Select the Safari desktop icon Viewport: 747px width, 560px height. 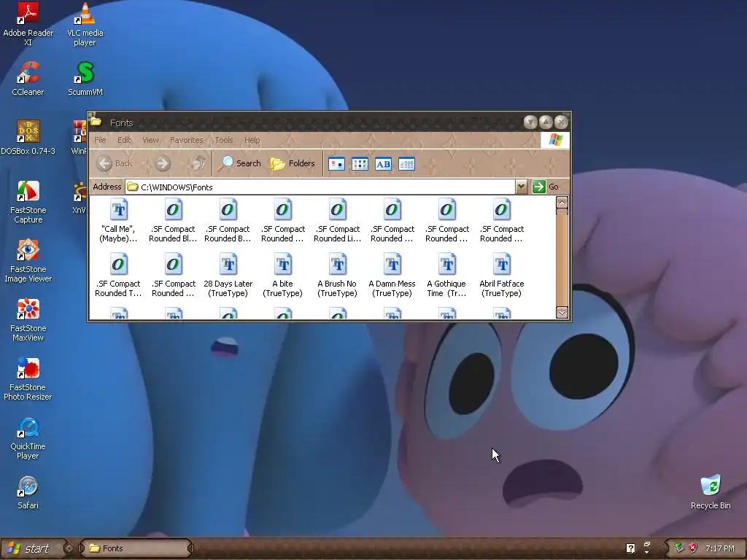(x=28, y=492)
